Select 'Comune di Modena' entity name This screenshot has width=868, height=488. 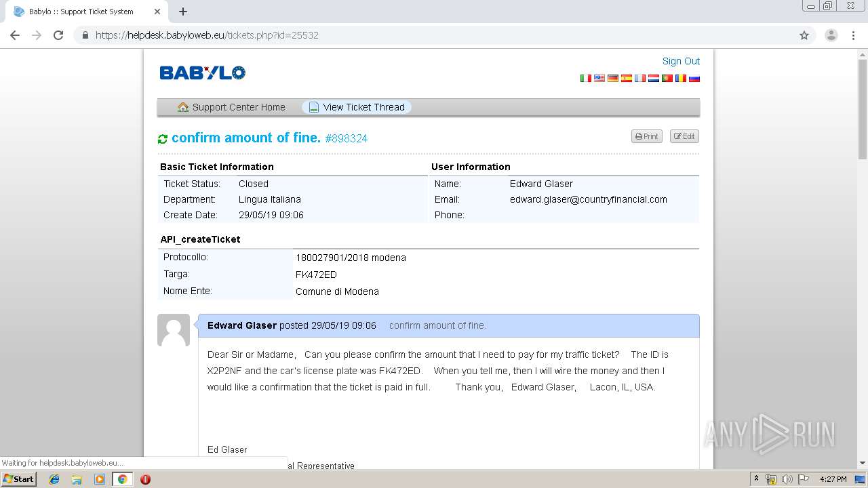(x=337, y=291)
